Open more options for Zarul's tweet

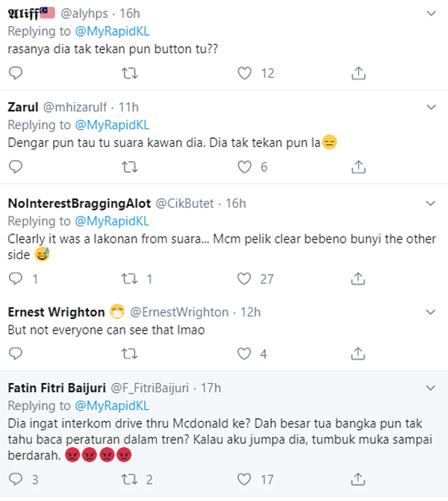432,108
